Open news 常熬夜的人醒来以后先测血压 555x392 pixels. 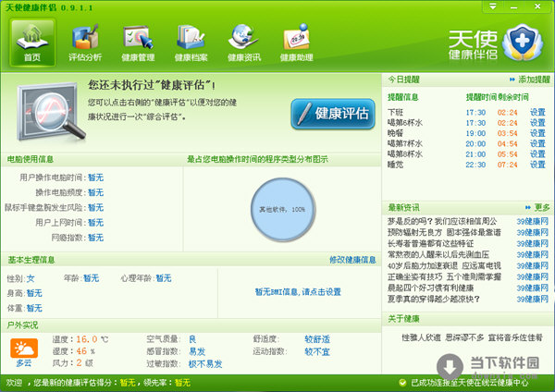tap(438, 255)
